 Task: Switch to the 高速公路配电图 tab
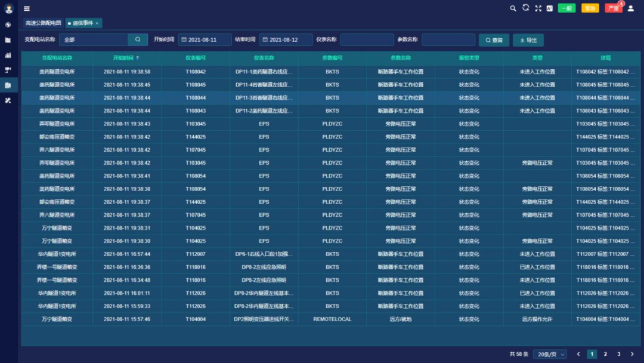45,22
